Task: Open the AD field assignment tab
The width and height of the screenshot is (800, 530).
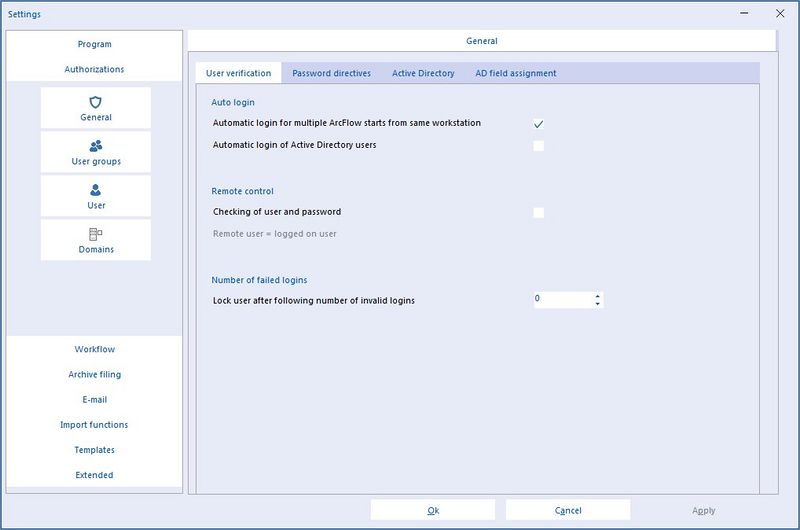Action: [x=516, y=73]
